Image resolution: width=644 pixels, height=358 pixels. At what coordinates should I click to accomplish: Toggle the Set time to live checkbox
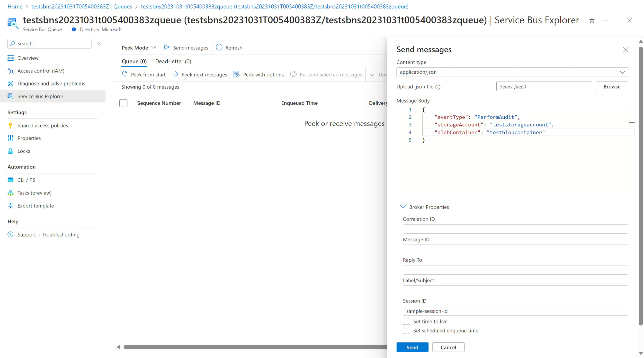[x=406, y=321]
